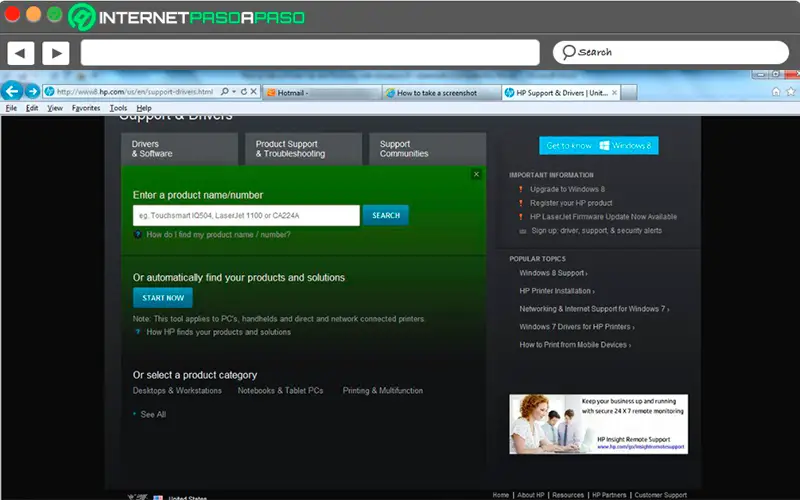Open How do I find my product name link
Viewport: 800px width, 500px height.
pos(218,235)
